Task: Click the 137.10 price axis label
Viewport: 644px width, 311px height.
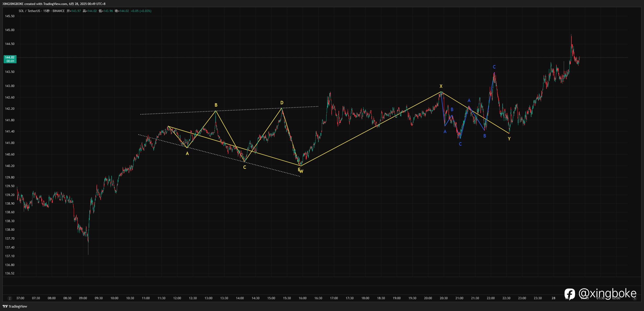Action: (x=10, y=256)
